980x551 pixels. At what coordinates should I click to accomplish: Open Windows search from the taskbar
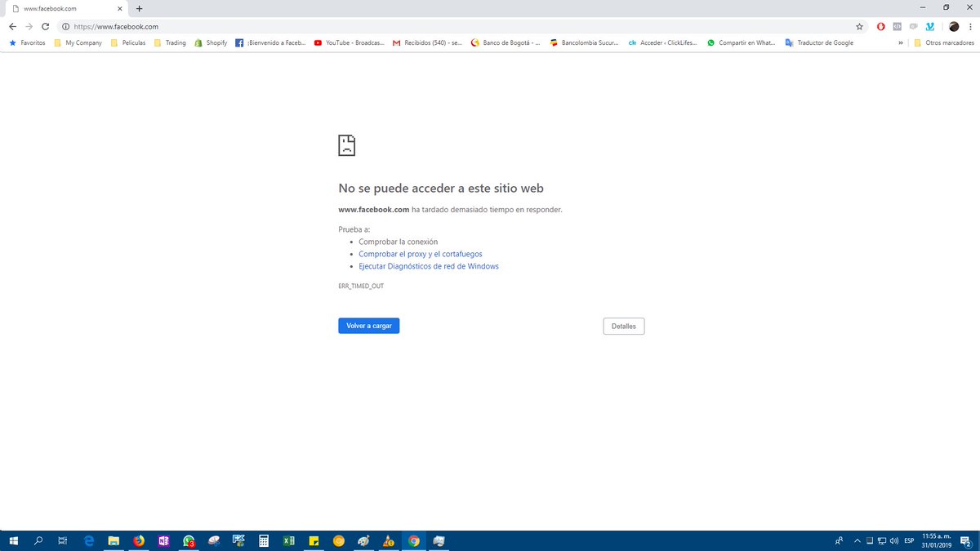[38, 540]
